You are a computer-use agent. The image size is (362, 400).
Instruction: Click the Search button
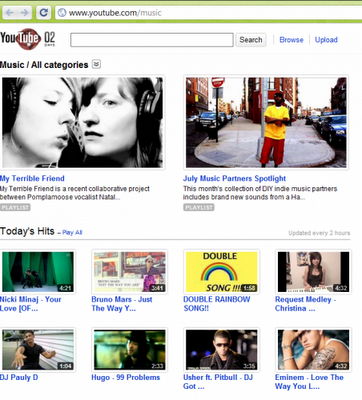pyautogui.click(x=251, y=40)
